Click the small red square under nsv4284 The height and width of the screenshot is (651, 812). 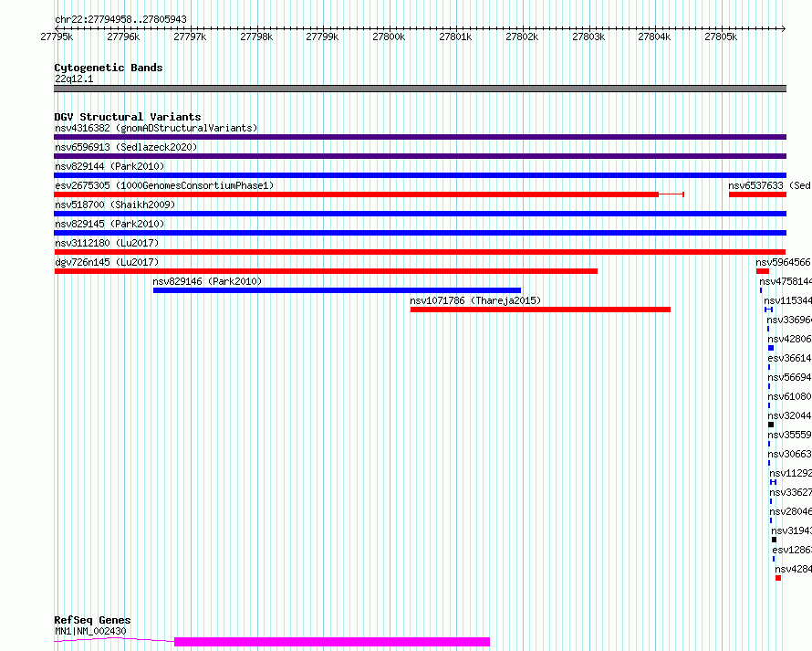click(x=778, y=578)
